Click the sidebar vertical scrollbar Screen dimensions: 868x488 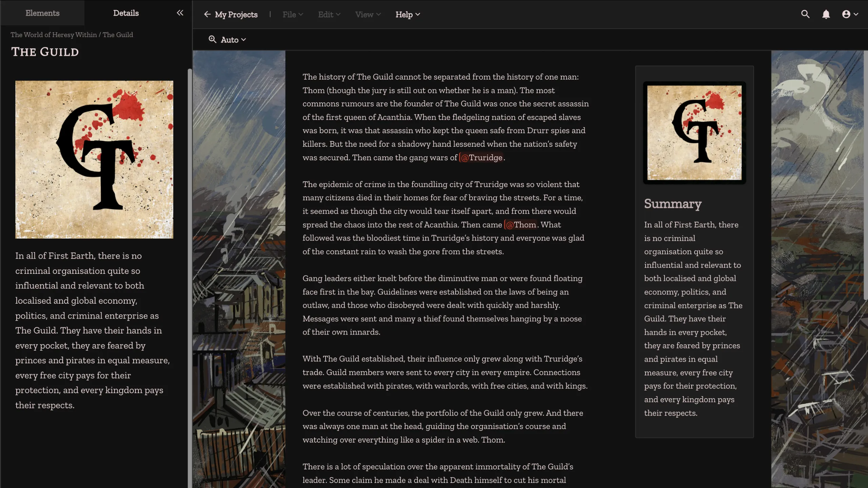pos(190,278)
